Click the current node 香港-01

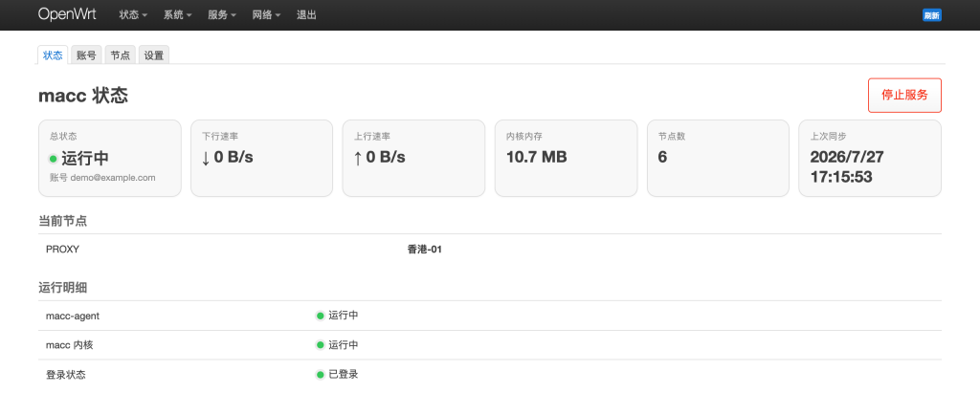tap(425, 249)
